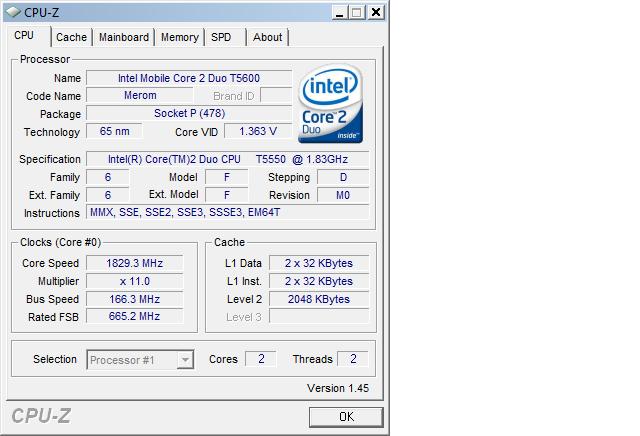Viewport: 640px width, 436px height.
Task: Click the L1 Data cache value
Action: [319, 263]
